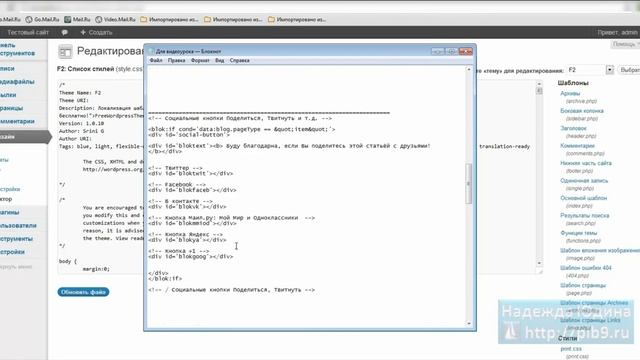Open the theme selection dropdown F2

[590, 70]
